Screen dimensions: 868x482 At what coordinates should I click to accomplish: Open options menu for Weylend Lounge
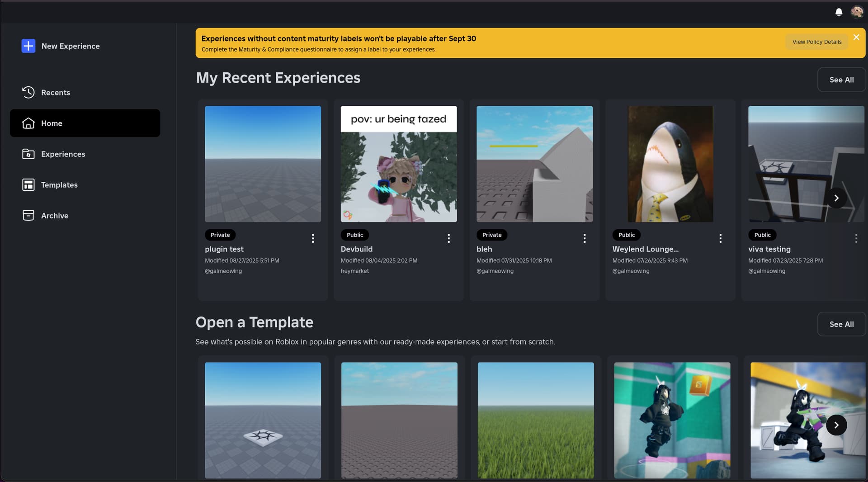[720, 238]
